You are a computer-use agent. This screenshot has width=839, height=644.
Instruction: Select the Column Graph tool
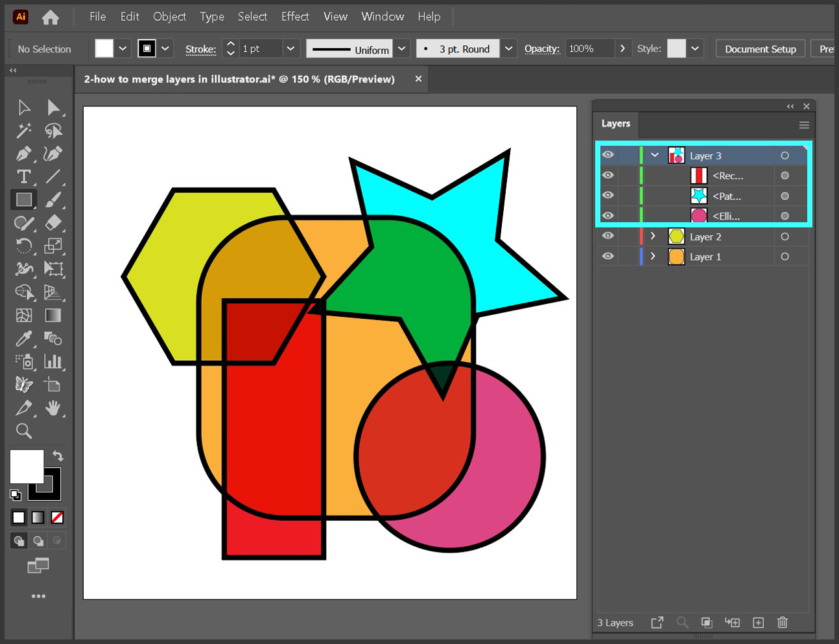pos(53,362)
